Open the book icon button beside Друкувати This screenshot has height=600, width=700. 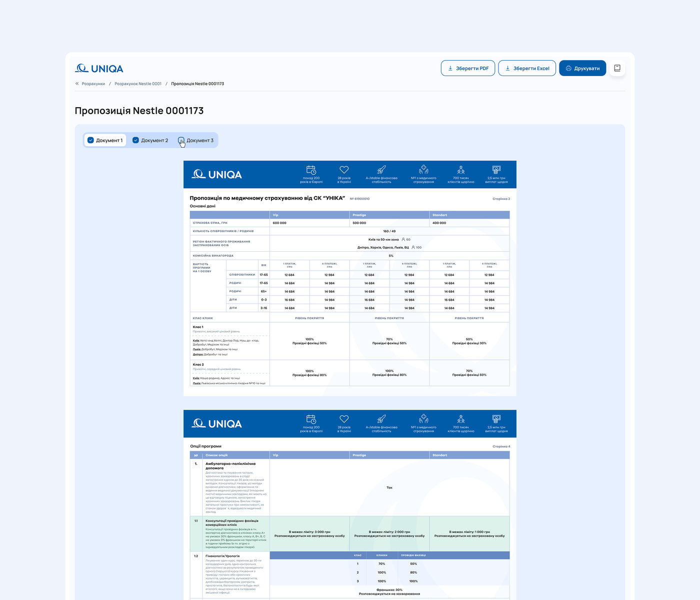(617, 68)
